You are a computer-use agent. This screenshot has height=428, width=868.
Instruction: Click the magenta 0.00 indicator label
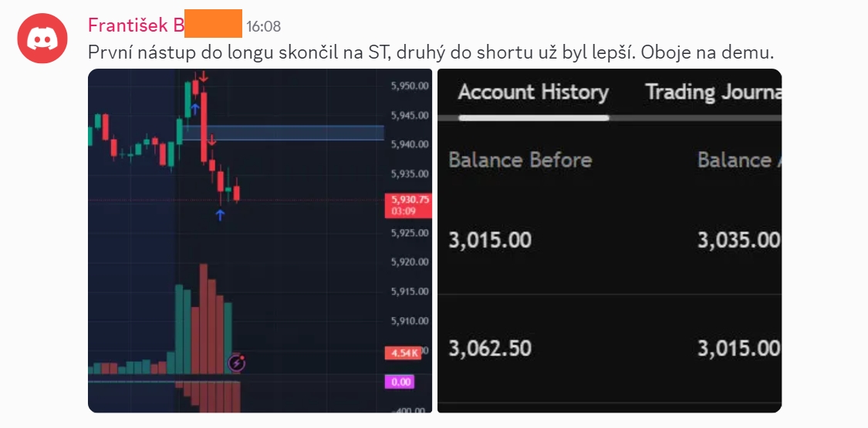[400, 382]
